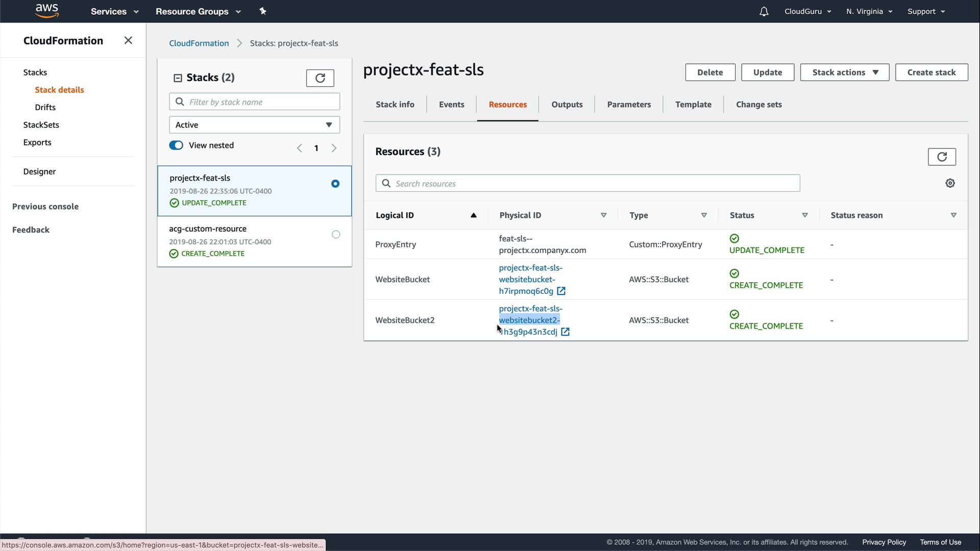Click the AWS logo home icon
This screenshot has height=551, width=980.
point(47,11)
